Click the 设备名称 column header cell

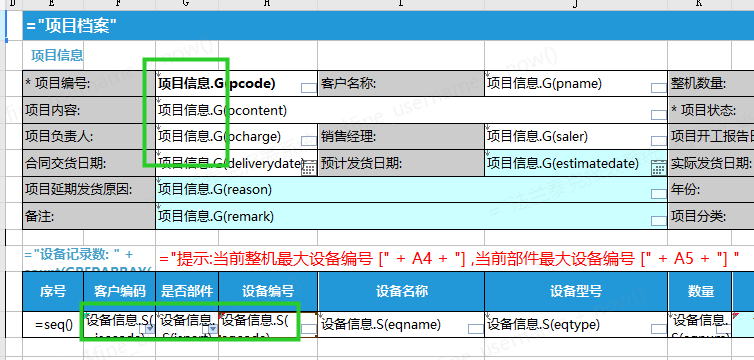point(401,291)
